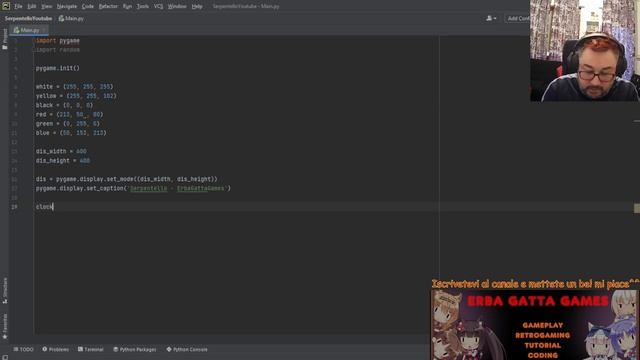
Task: Open the Code menu
Action: pyautogui.click(x=88, y=6)
